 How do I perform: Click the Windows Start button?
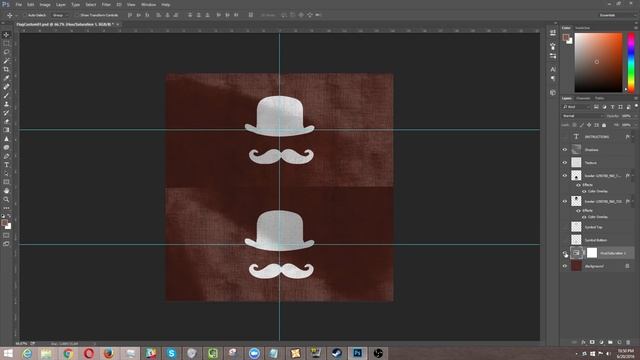8,353
